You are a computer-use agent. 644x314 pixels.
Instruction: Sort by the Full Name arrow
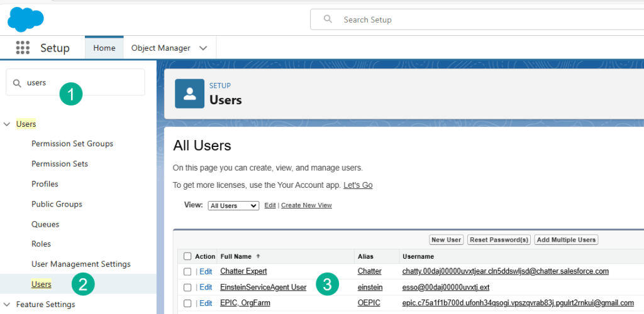[x=257, y=256]
